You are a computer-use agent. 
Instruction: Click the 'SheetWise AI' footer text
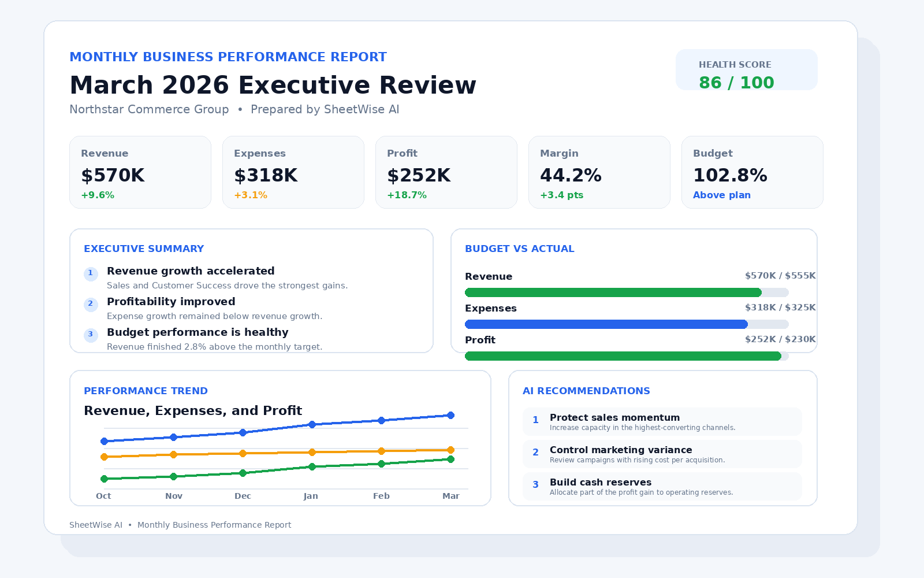click(x=96, y=525)
